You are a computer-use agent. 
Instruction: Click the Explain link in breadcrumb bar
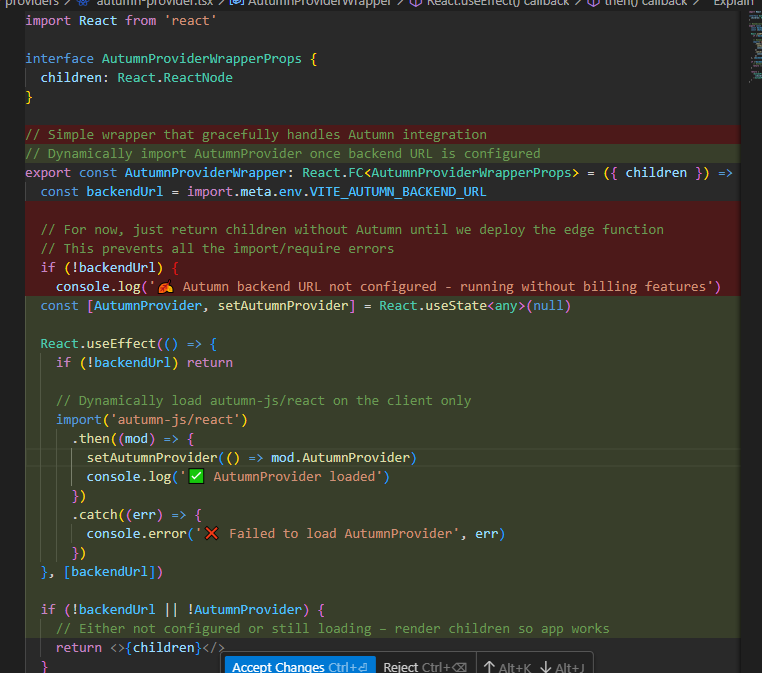tap(732, 3)
